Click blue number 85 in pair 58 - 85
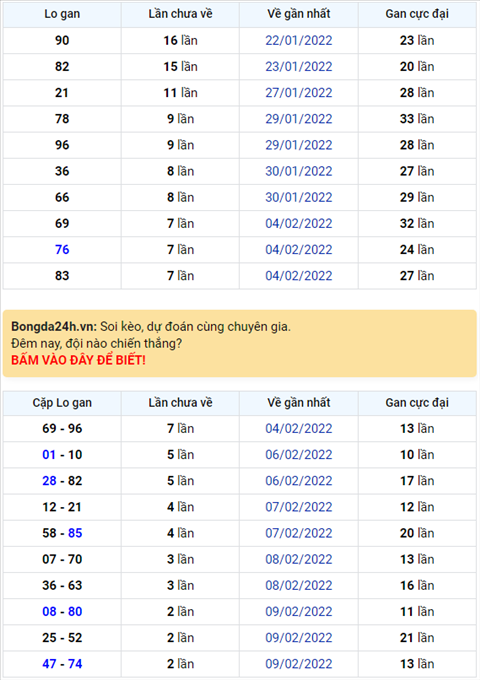 [75, 533]
